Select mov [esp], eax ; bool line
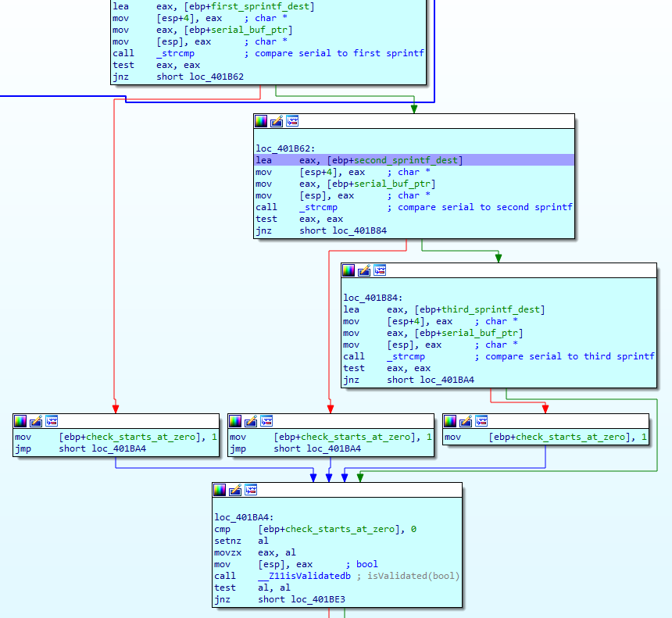 coord(296,564)
